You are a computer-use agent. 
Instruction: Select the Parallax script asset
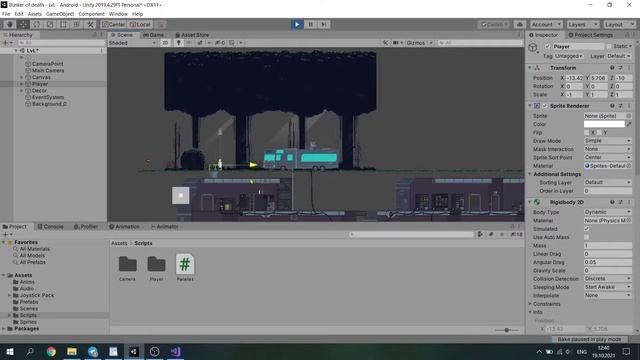click(185, 268)
